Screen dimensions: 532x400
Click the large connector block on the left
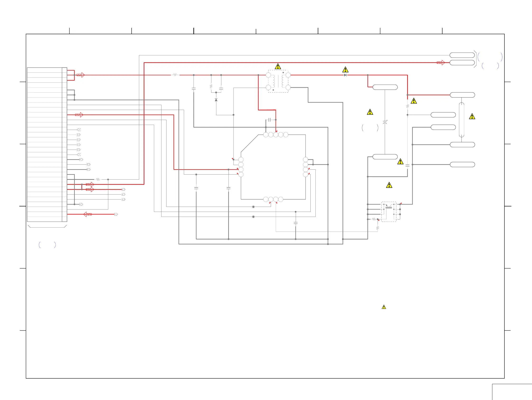(x=47, y=144)
